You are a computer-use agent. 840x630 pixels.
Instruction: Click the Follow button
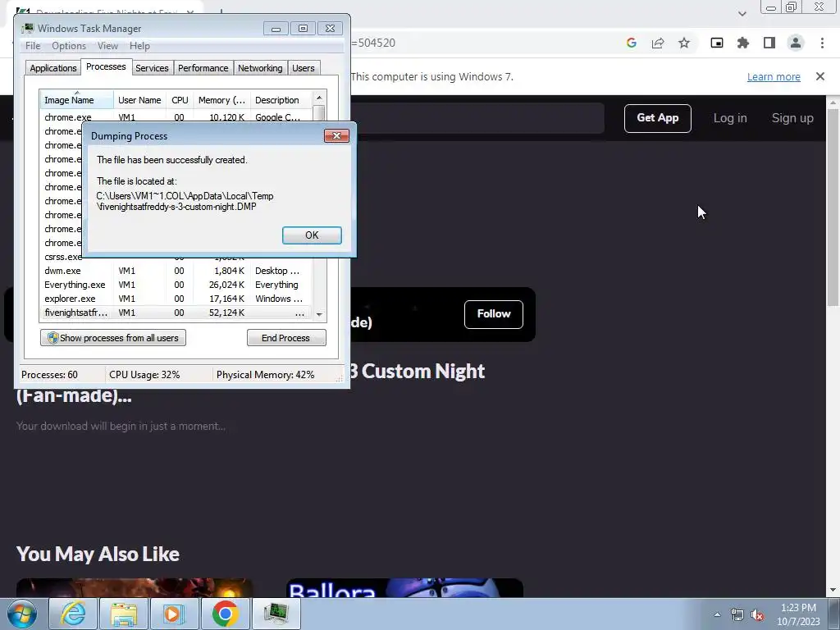point(493,314)
